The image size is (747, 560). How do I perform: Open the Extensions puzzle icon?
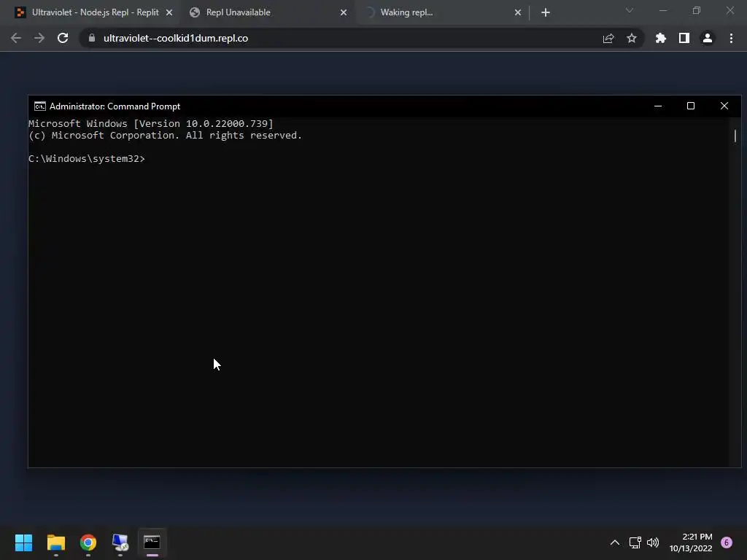click(661, 38)
